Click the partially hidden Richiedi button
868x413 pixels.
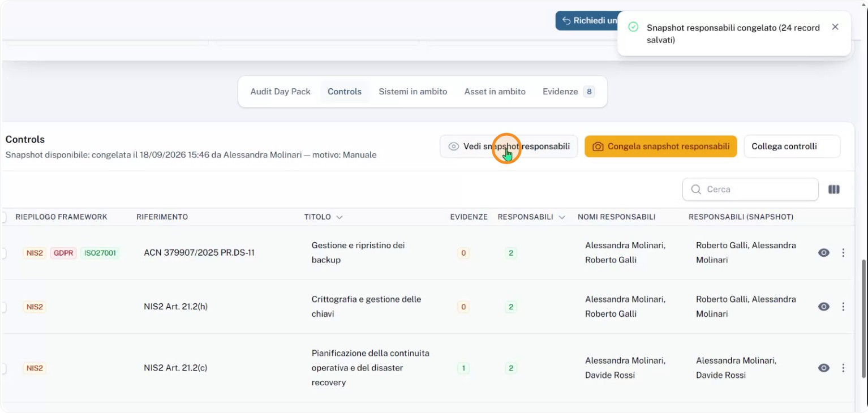(x=587, y=20)
